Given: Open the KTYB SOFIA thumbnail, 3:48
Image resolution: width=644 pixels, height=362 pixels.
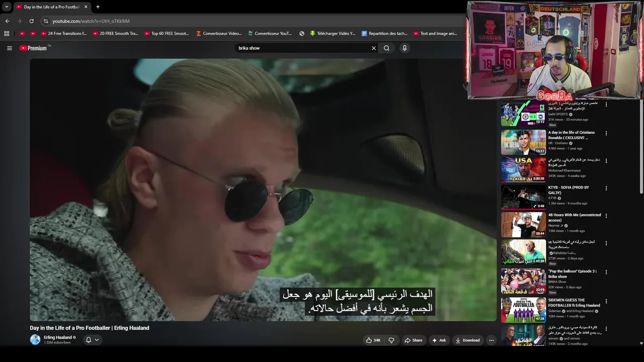Looking at the screenshot, I should pyautogui.click(x=523, y=197).
